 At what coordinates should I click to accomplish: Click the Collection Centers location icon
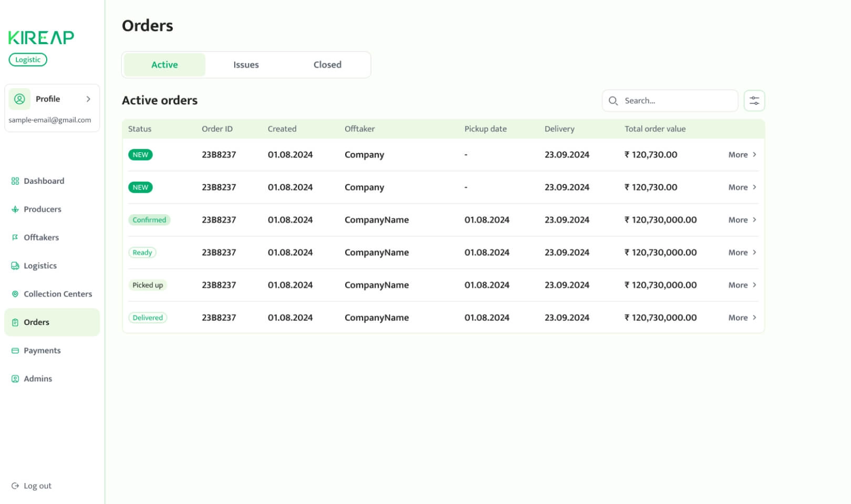click(15, 294)
